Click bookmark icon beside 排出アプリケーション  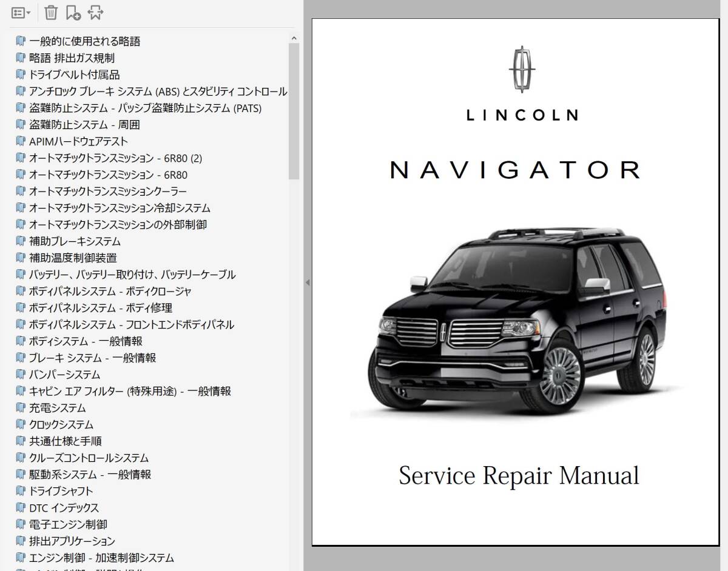pyautogui.click(x=21, y=541)
